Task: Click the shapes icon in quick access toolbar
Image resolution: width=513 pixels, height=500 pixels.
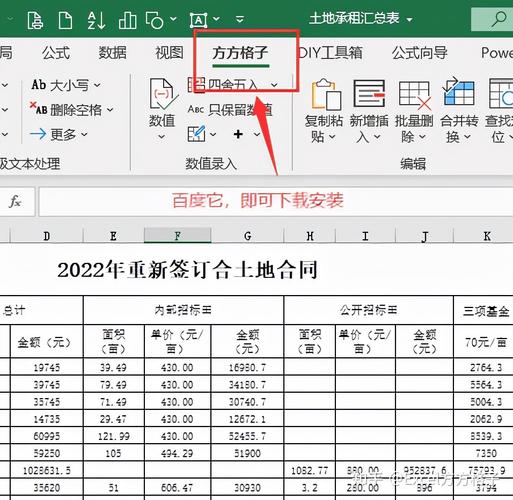Action: pyautogui.click(x=154, y=20)
